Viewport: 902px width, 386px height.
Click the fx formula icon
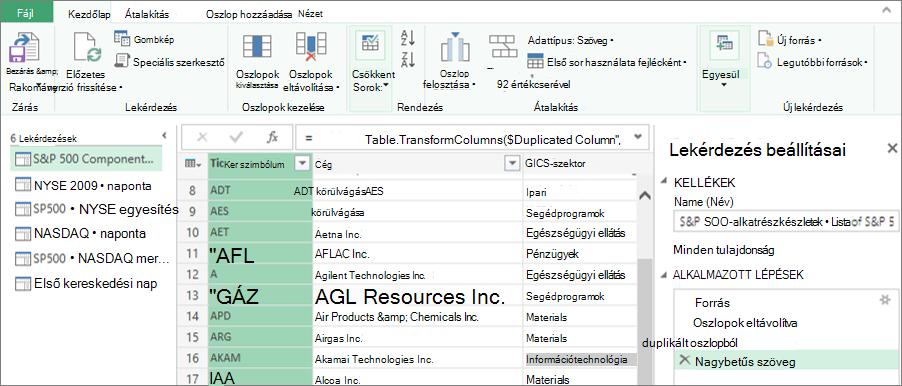click(273, 137)
